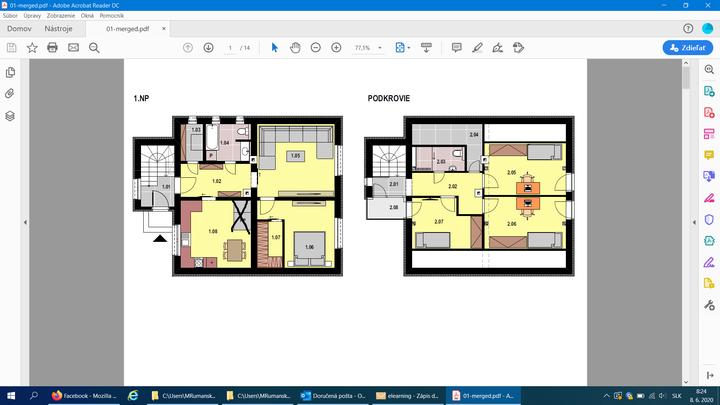Open the Add comment tool
The width and height of the screenshot is (720, 405).
(456, 48)
